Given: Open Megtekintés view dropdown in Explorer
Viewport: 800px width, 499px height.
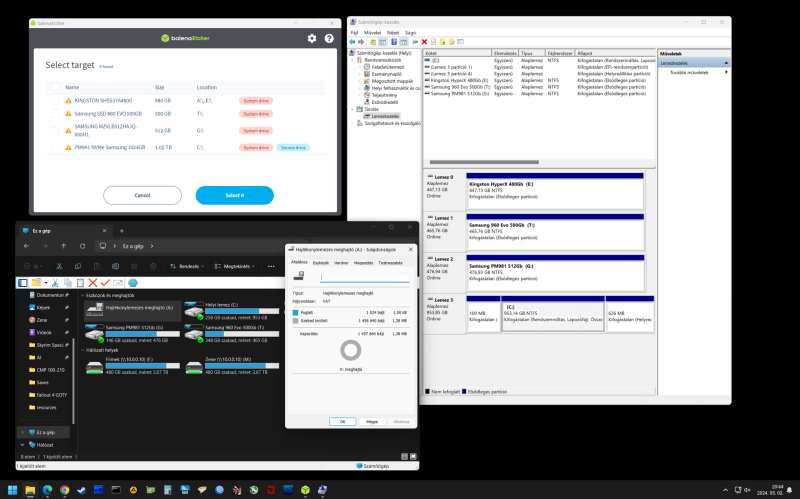Looking at the screenshot, I should click(x=234, y=266).
